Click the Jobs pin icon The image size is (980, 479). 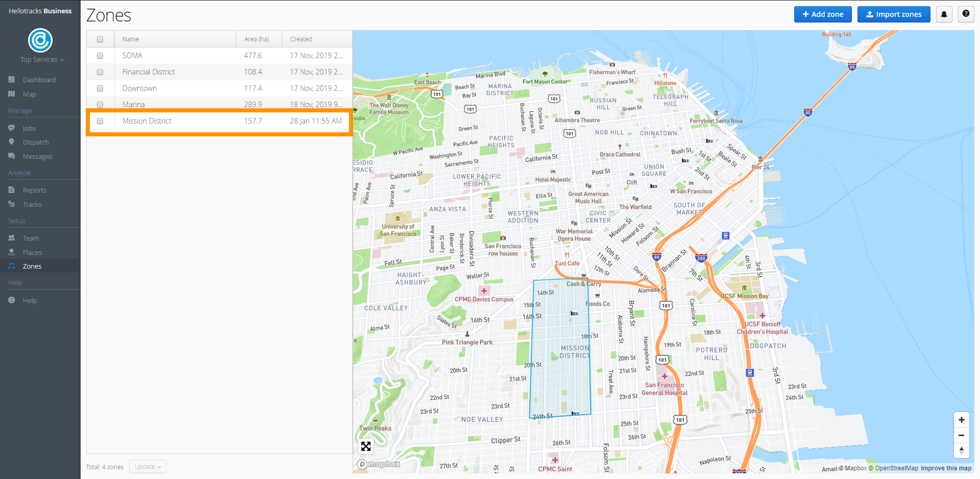tap(12, 128)
